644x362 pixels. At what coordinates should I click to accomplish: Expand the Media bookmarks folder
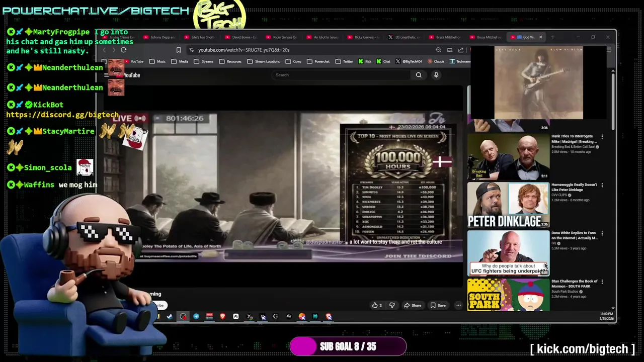180,61
